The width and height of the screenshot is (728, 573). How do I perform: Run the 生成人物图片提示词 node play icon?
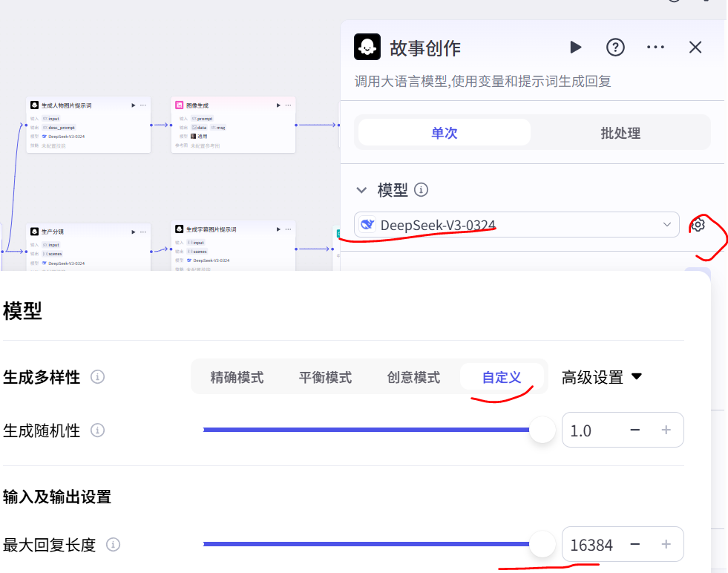pyautogui.click(x=134, y=105)
